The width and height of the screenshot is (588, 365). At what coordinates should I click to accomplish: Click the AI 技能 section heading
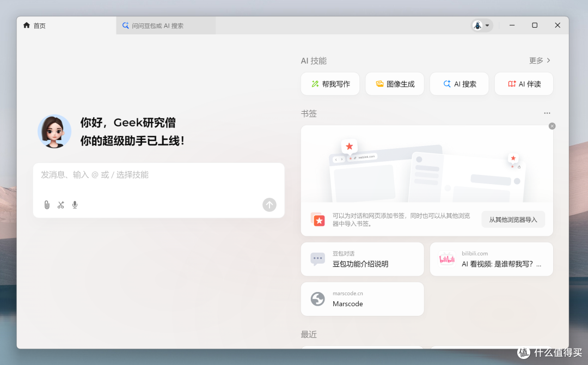314,61
